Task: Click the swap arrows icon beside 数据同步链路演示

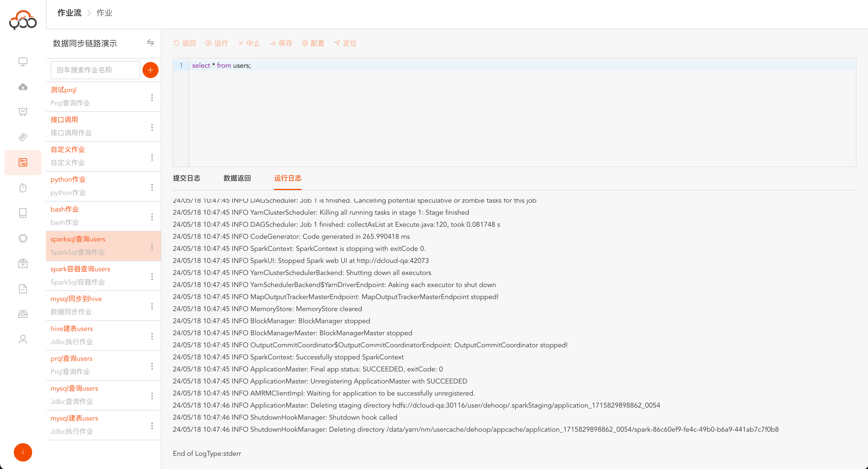Action: click(150, 43)
